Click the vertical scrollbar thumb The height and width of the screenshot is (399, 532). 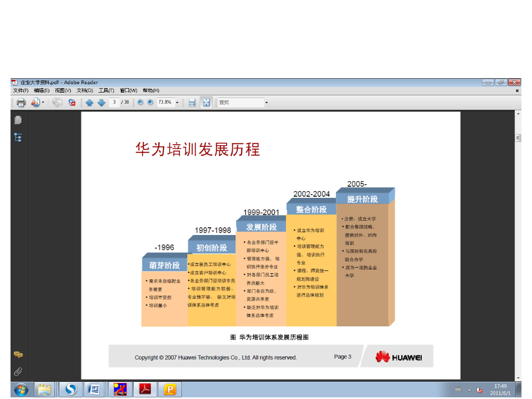point(518,138)
